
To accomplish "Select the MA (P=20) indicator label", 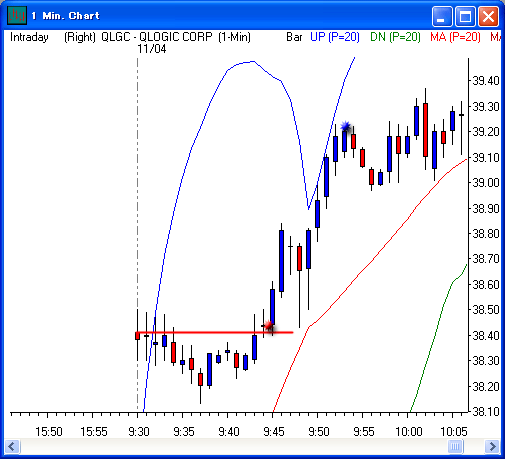I will [x=455, y=37].
